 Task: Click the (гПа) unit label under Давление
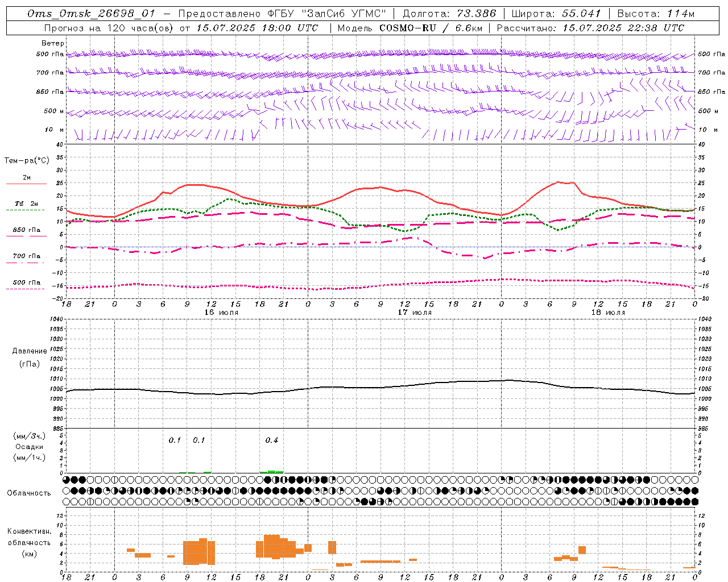point(30,364)
